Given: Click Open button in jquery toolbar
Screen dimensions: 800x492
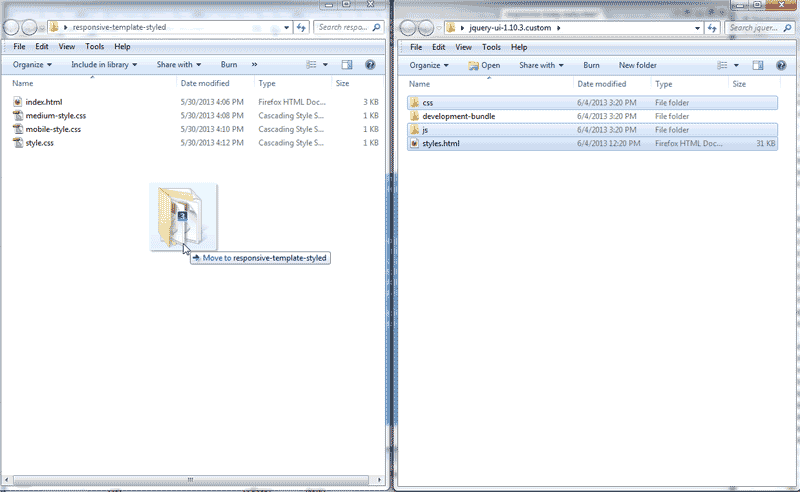Looking at the screenshot, I should point(484,65).
